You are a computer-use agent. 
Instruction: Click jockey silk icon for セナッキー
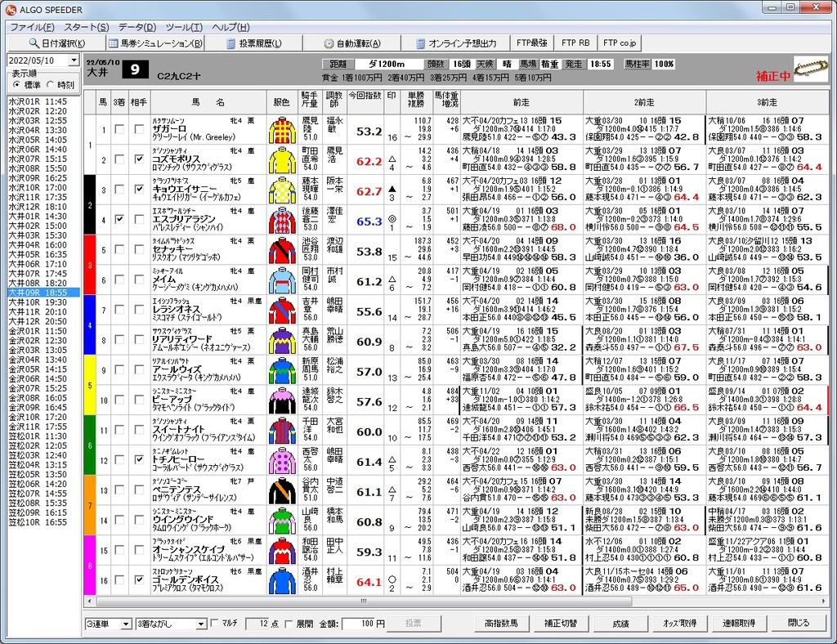click(x=282, y=250)
